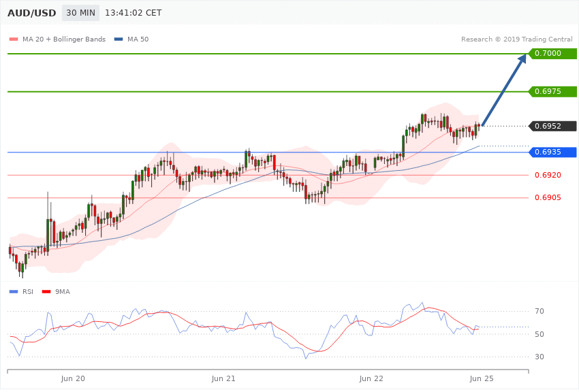The image size is (579, 392).
Task: Click the 0.6975 green resistance tag
Action: [553, 91]
